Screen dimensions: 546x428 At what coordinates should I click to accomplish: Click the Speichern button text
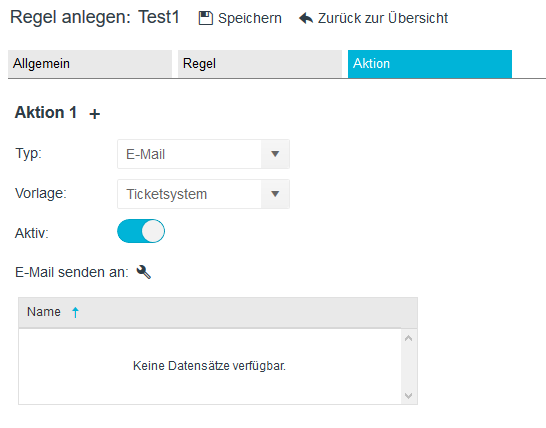[250, 18]
